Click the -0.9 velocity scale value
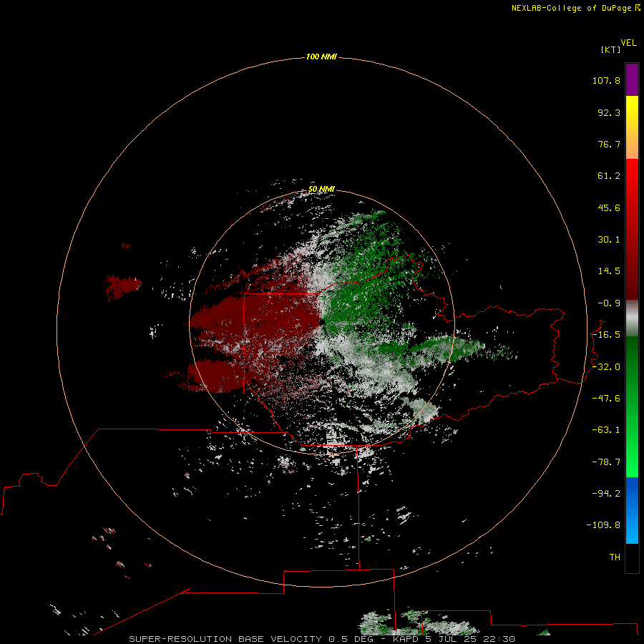This screenshot has height=644, width=644. click(609, 303)
